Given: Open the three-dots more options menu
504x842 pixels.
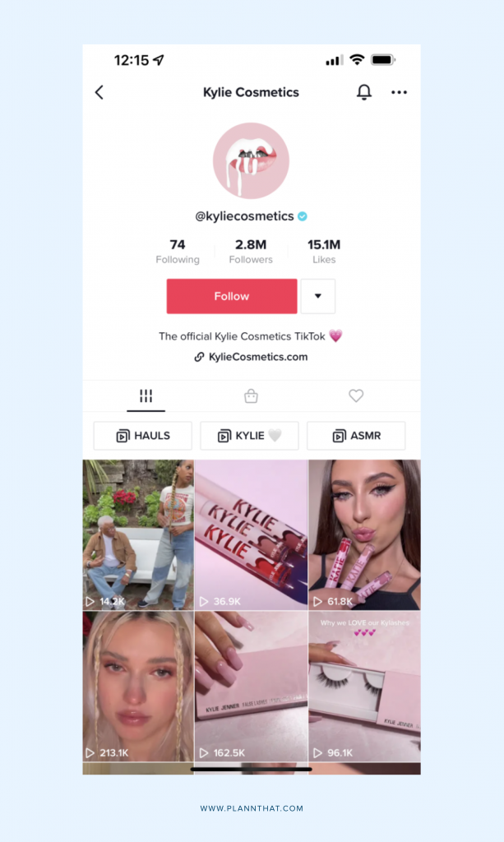Looking at the screenshot, I should click(x=399, y=92).
